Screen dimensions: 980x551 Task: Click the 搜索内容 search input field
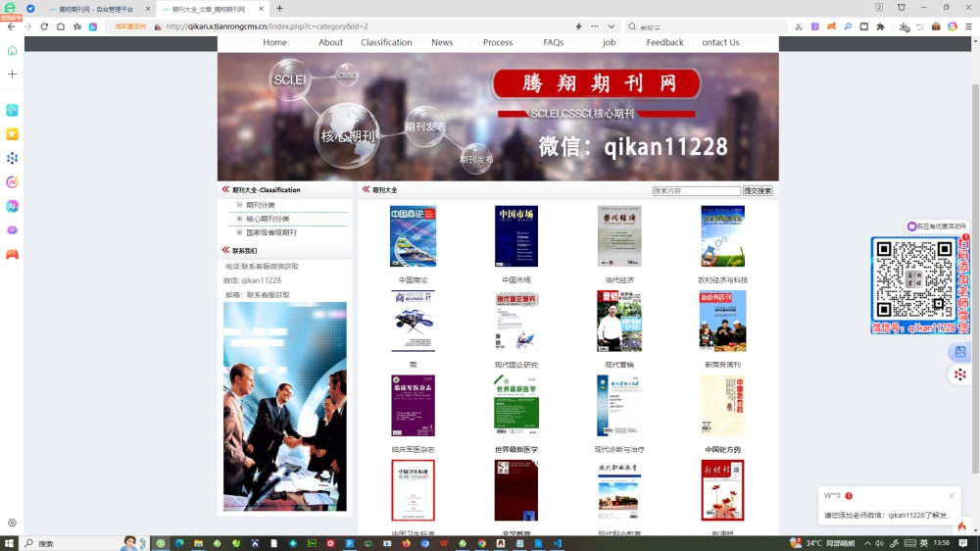tap(696, 191)
